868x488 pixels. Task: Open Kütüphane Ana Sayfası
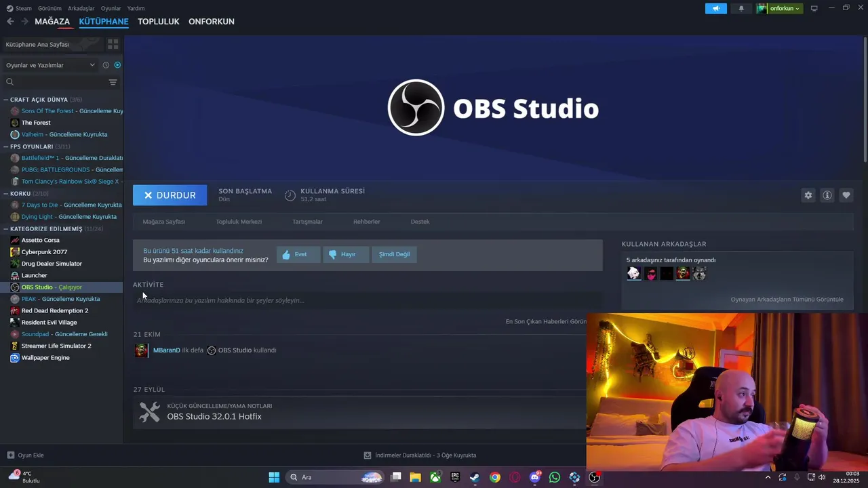(52, 44)
